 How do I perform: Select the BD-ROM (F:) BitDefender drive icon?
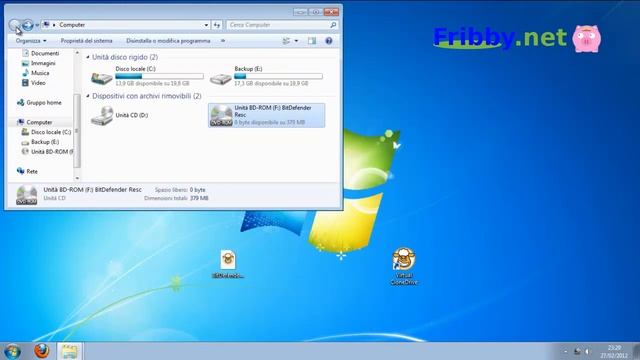tap(221, 116)
